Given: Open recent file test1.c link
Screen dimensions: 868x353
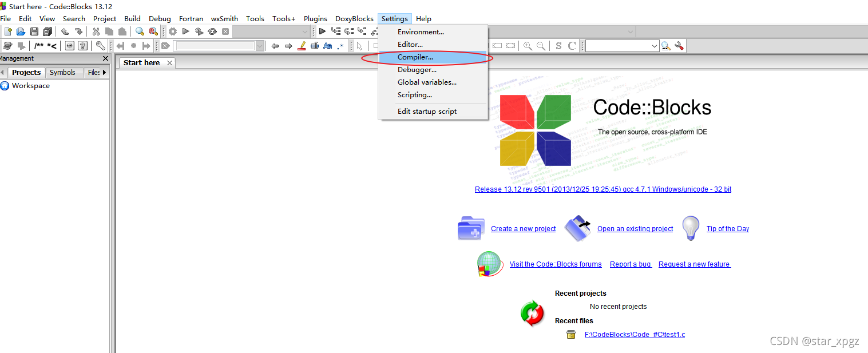Looking at the screenshot, I should 635,335.
